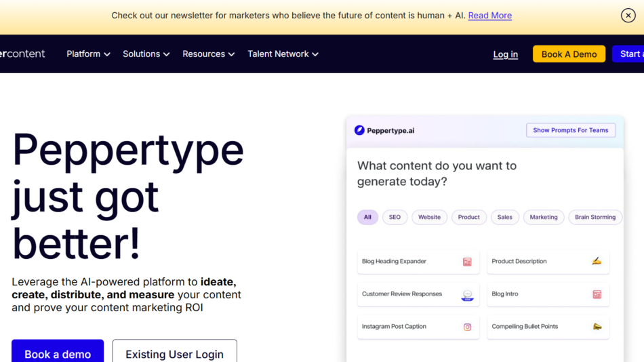Close the newsletter announcement banner
This screenshot has height=362, width=644.
coord(628,16)
